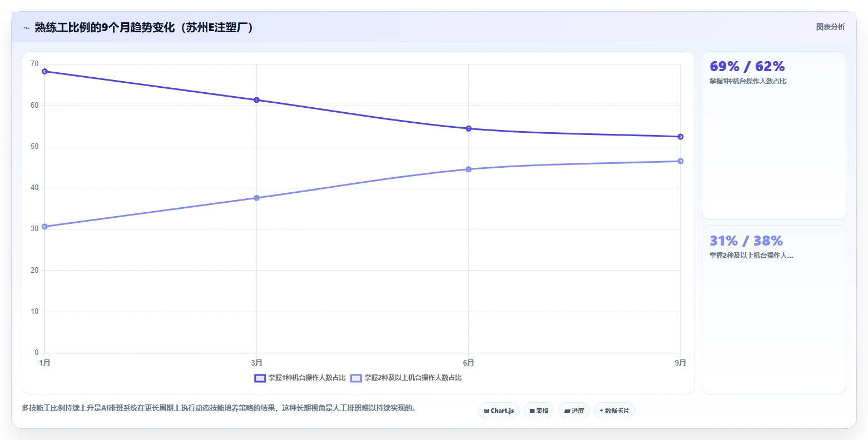Click the dark purple legend color box

[x=260, y=378]
